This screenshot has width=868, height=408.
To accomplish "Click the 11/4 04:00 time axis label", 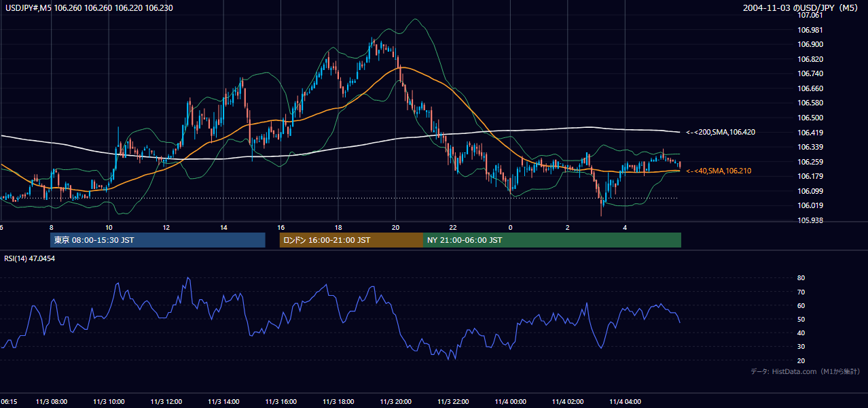I will coord(626,402).
